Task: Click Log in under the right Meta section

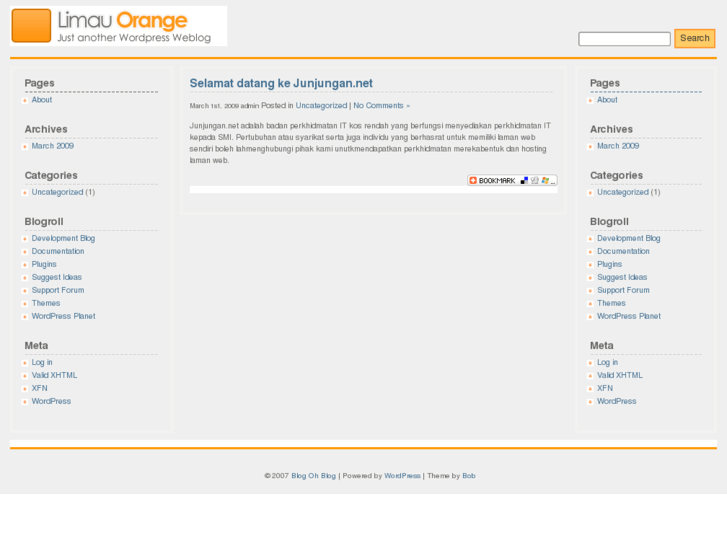Action: 607,362
